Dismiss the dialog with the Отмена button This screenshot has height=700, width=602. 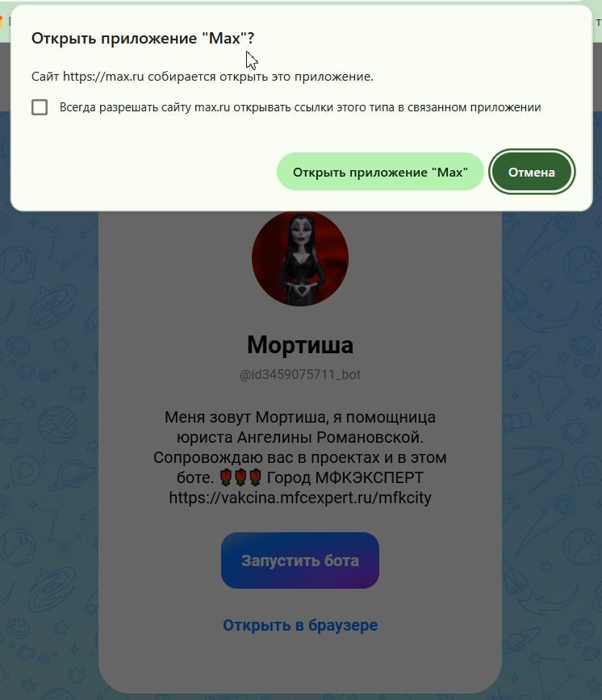tap(532, 172)
